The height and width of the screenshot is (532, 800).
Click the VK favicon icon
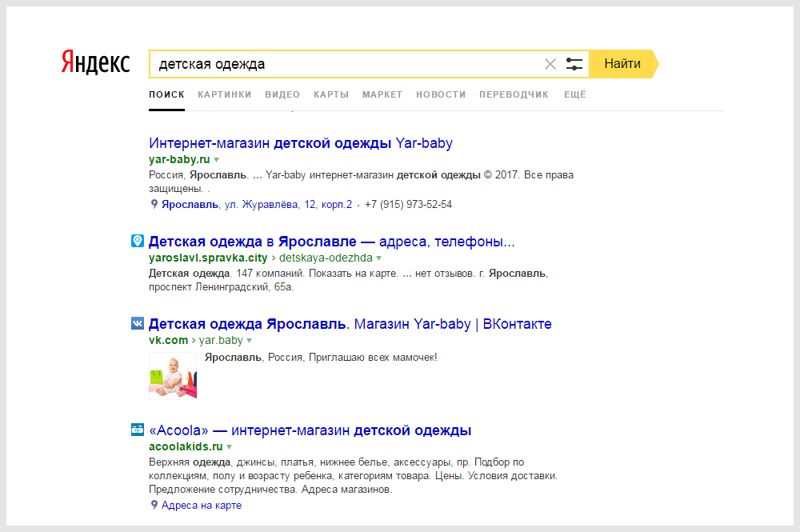pyautogui.click(x=138, y=323)
